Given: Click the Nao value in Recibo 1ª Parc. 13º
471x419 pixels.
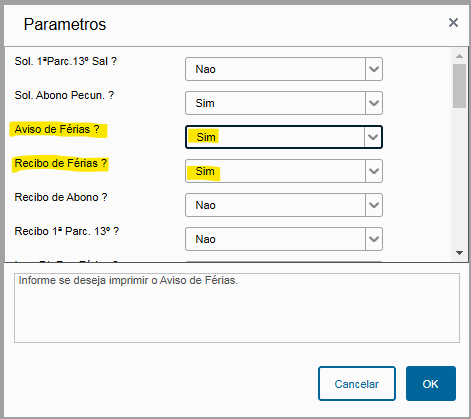Looking at the screenshot, I should click(205, 239).
